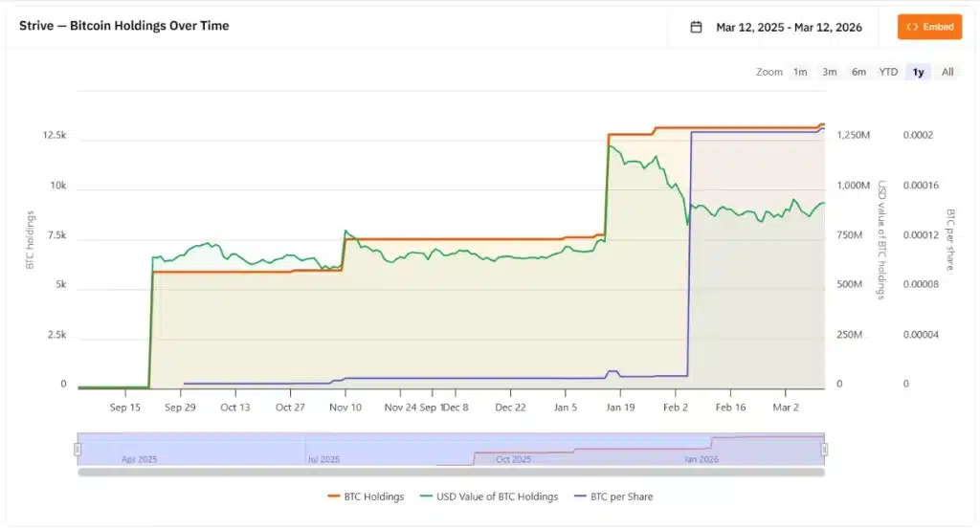Click the chart title Strive — Bitcoin Holdings Over Time
The image size is (980, 530).
(123, 26)
